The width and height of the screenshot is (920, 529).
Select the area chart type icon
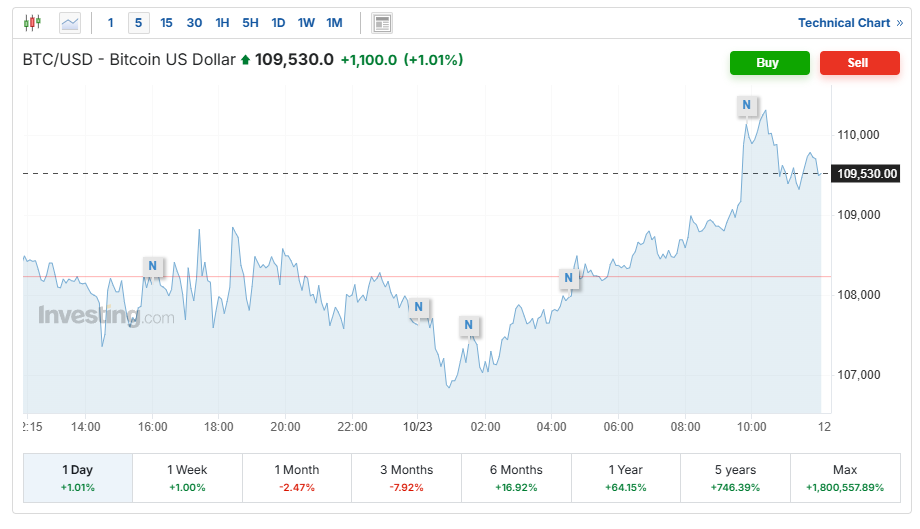click(70, 22)
